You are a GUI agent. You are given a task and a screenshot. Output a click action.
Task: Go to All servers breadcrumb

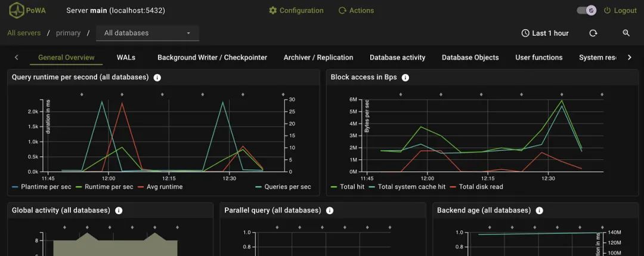click(x=24, y=33)
